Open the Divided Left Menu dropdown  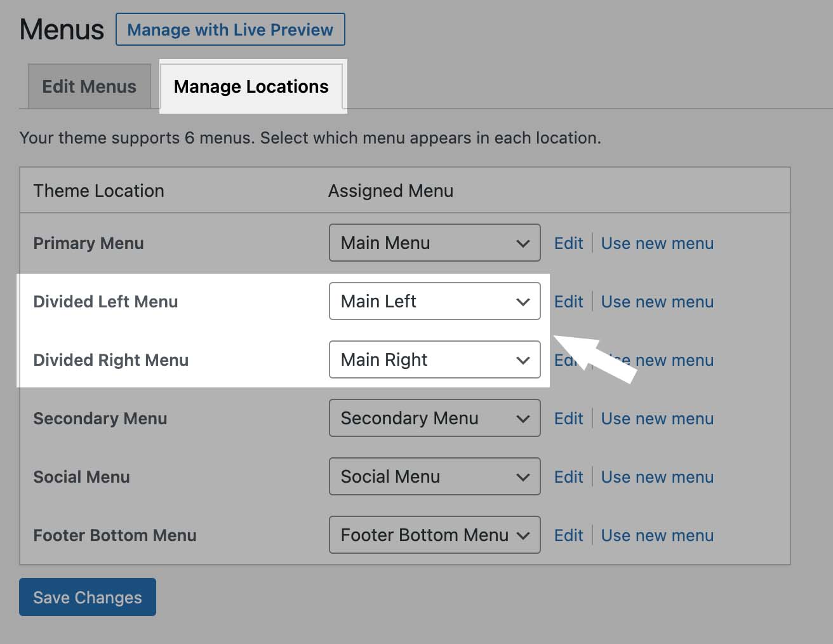pos(434,301)
